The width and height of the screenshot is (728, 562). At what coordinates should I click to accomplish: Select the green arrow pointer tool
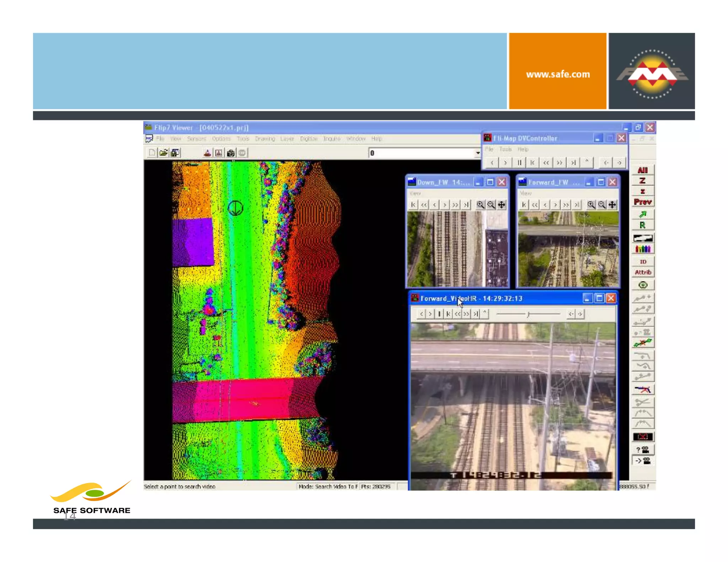(x=642, y=214)
